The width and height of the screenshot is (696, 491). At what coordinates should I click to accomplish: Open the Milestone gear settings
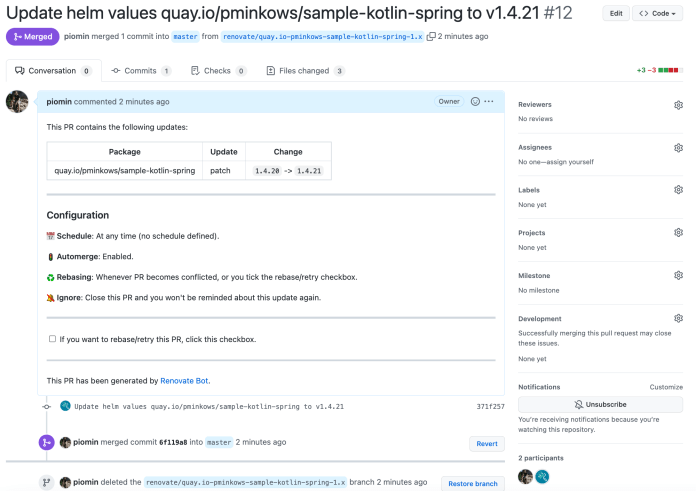678,276
